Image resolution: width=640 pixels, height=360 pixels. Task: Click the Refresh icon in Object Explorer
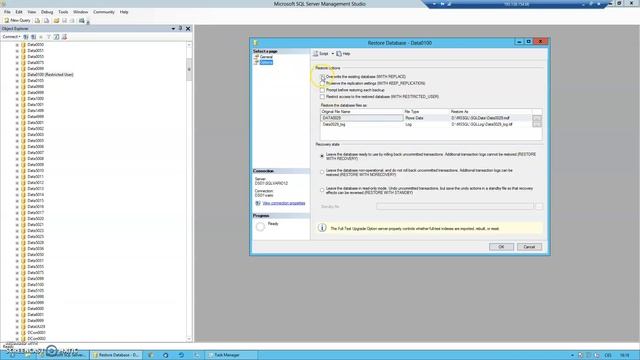point(56,37)
